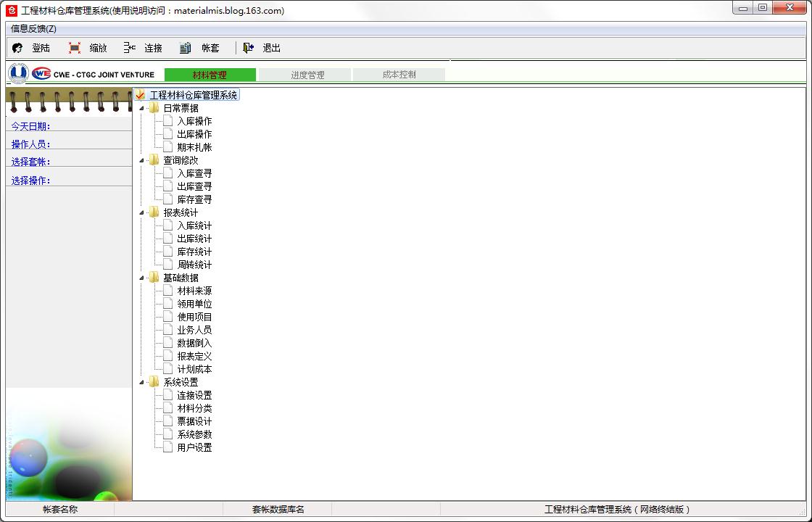Screen dimensions: 812x522
Task: Click the round blue company logo
Action: coord(18,73)
